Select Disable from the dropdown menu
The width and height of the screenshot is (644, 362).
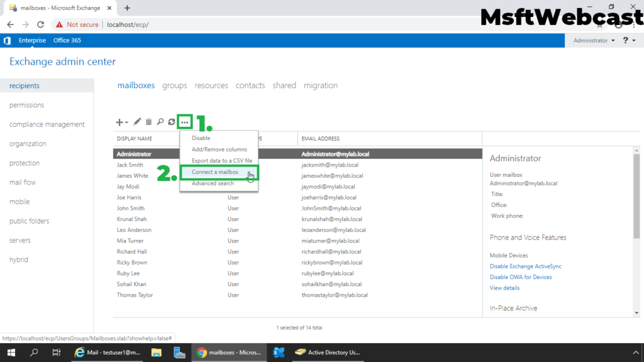click(201, 138)
